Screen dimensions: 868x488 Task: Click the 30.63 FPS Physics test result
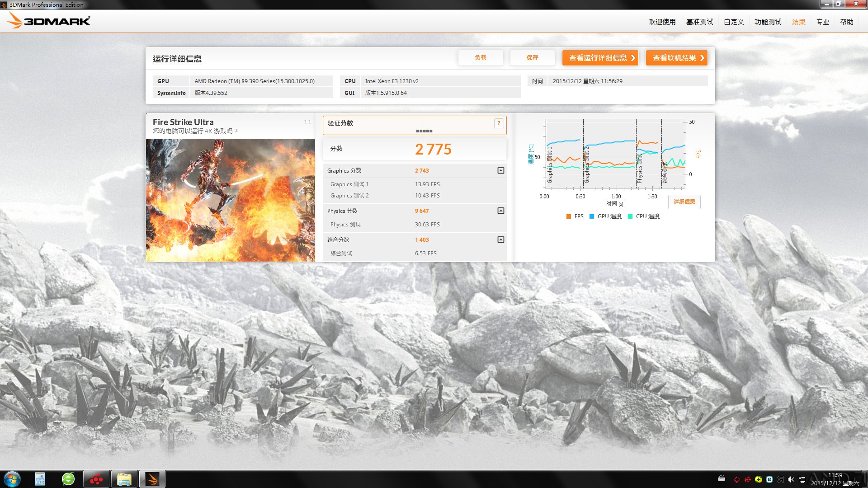click(x=427, y=225)
